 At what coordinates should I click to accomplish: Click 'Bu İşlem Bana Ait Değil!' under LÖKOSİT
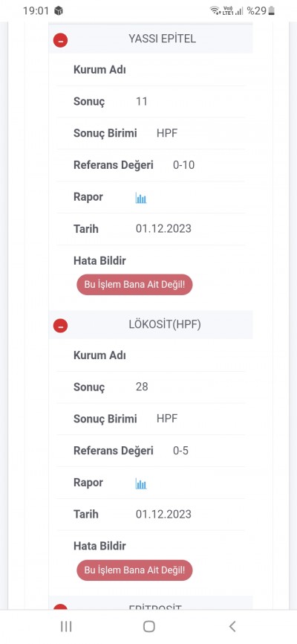click(x=134, y=570)
